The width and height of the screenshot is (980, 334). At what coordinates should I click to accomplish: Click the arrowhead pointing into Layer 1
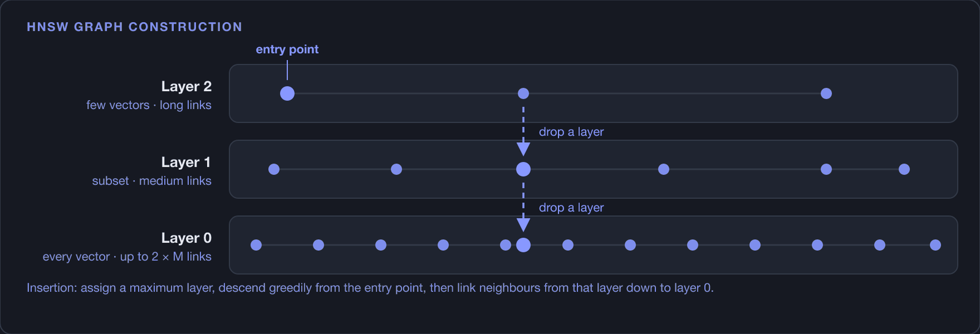click(523, 149)
